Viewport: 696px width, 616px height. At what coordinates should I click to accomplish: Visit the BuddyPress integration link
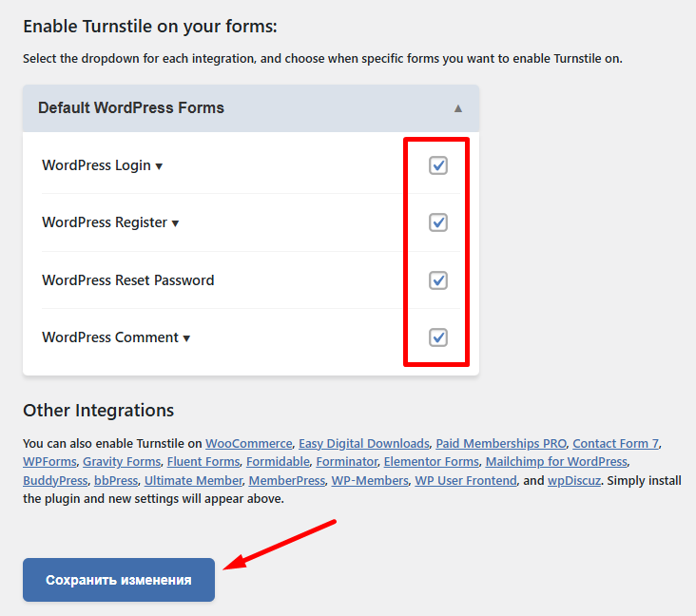(x=55, y=481)
